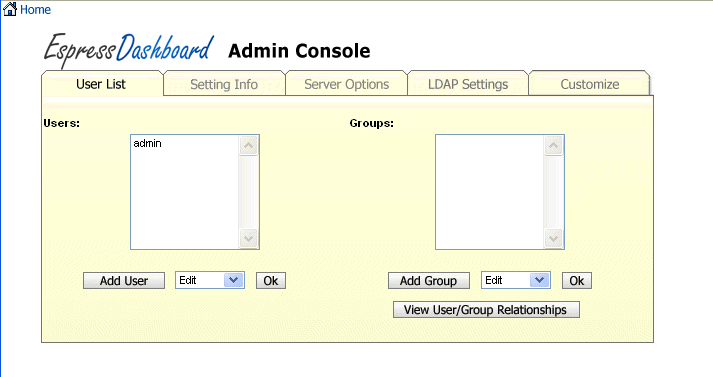Click Groups list scroll up arrow

(x=553, y=146)
